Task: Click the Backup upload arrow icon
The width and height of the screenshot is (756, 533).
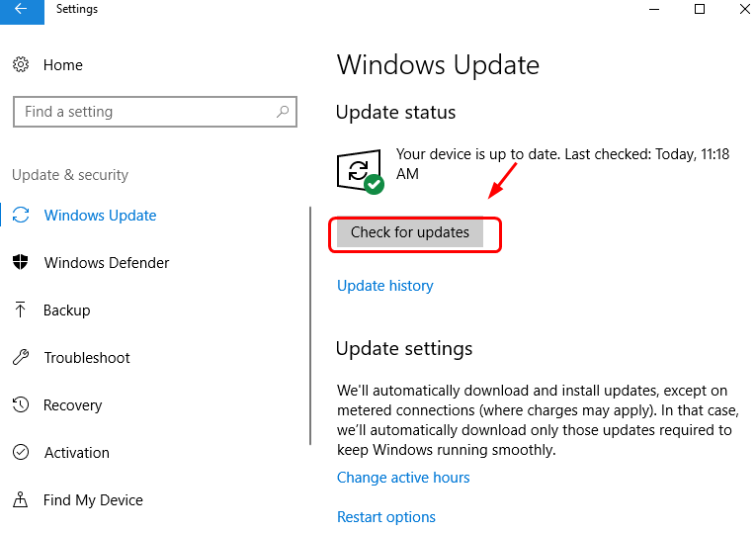Action: tap(21, 311)
